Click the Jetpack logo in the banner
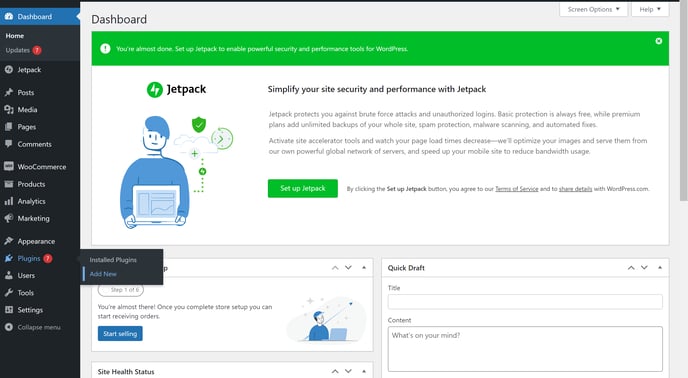 click(x=176, y=90)
